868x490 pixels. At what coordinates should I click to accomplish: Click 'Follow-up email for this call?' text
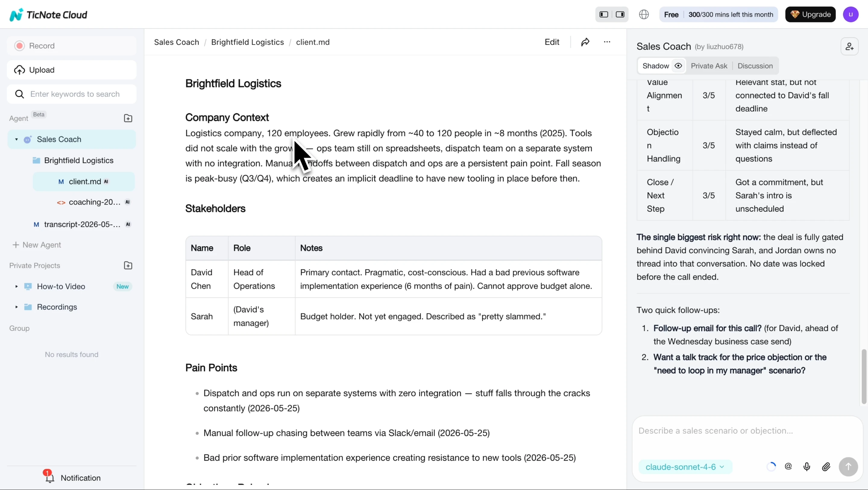tap(707, 328)
